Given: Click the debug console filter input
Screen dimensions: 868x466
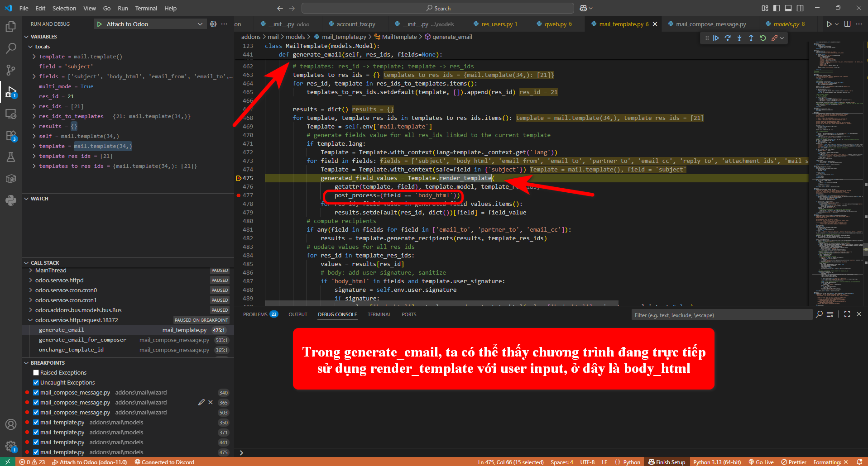Looking at the screenshot, I should (x=721, y=315).
